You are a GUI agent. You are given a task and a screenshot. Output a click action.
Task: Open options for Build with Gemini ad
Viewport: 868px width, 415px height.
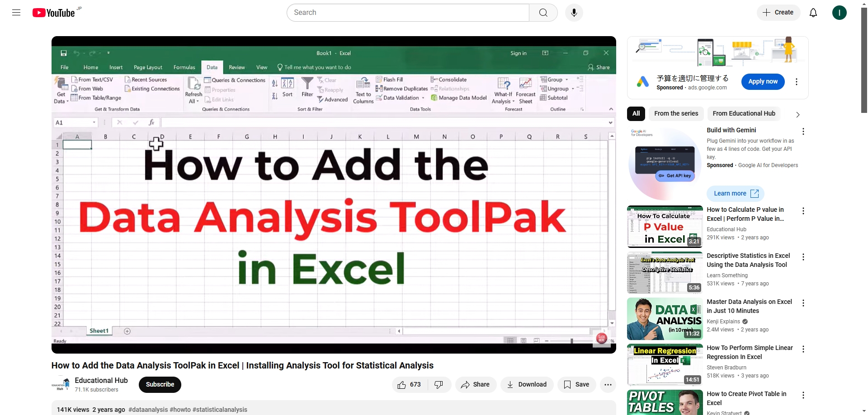tap(803, 131)
